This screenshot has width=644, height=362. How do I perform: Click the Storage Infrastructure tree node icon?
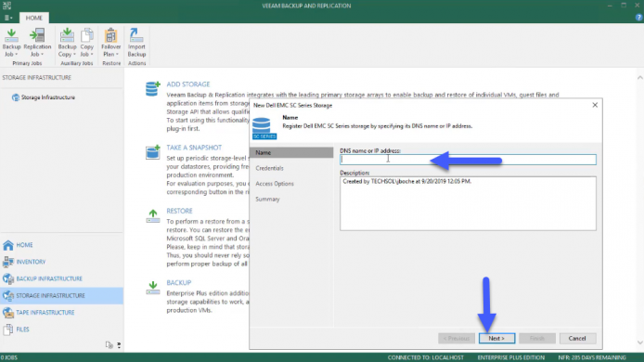16,97
